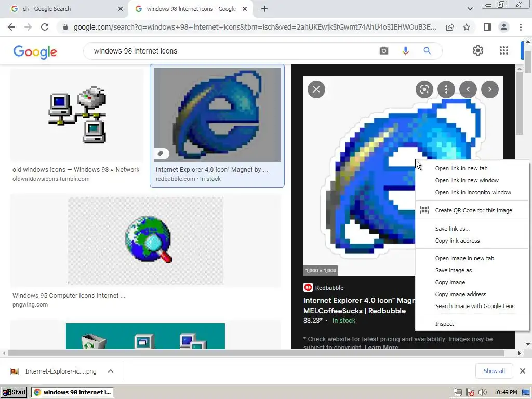532x399 pixels.
Task: Open the Chrome profile avatar
Action: tap(504, 27)
